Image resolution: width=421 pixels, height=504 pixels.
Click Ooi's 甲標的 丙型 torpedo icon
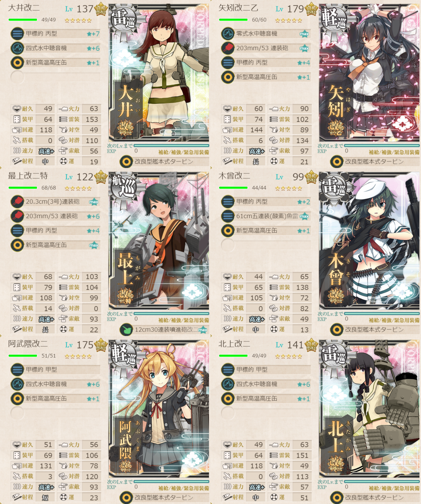[x=17, y=34]
